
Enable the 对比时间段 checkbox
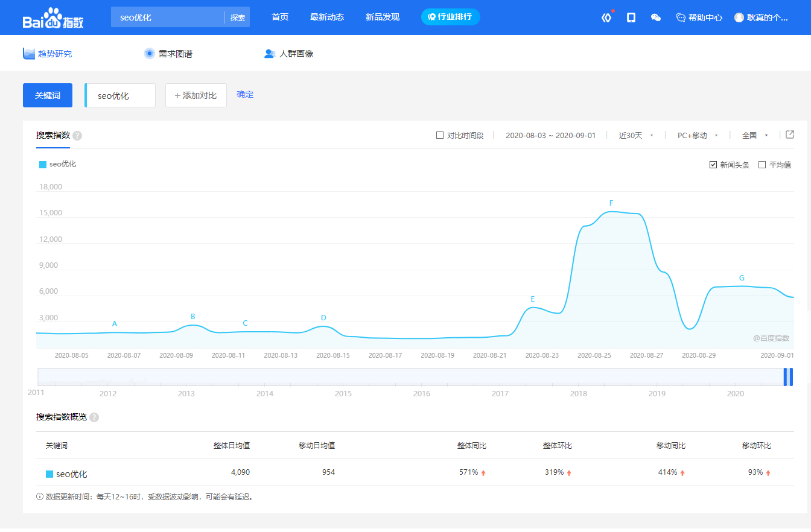point(440,135)
